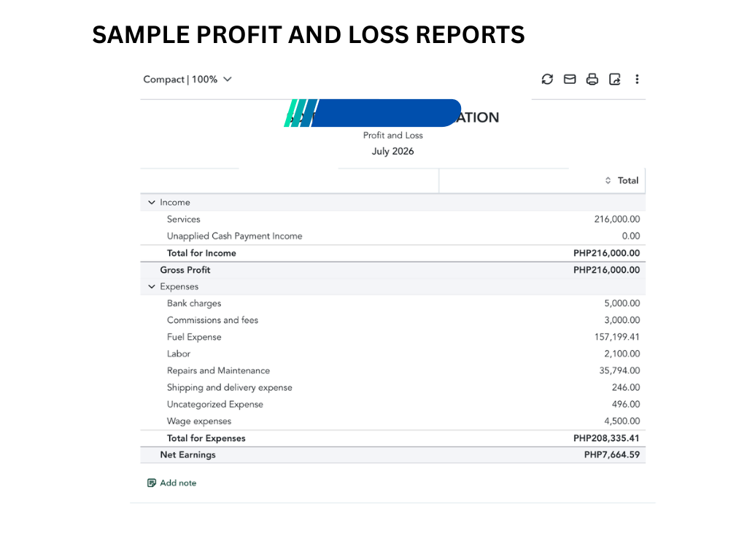Open Commissions and fees row

(392, 320)
